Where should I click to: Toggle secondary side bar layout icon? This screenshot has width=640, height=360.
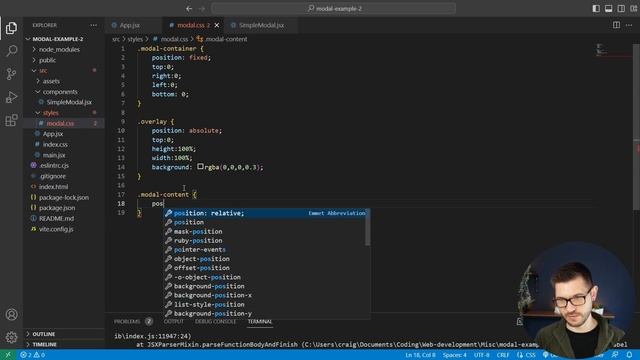[x=621, y=8]
